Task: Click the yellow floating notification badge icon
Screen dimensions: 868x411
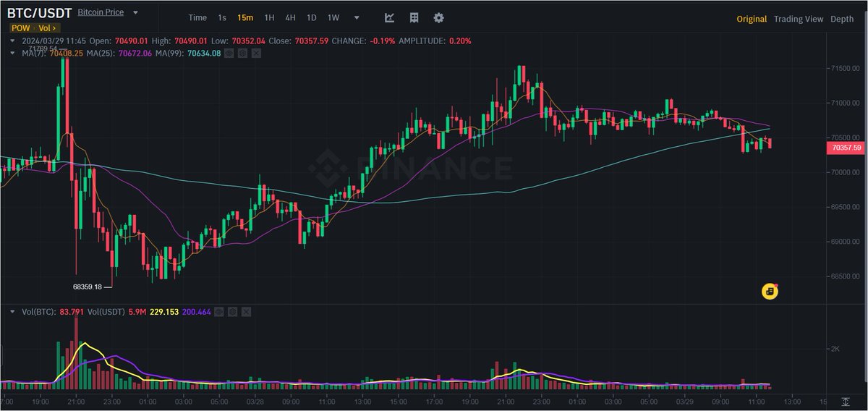Action: pyautogui.click(x=770, y=291)
